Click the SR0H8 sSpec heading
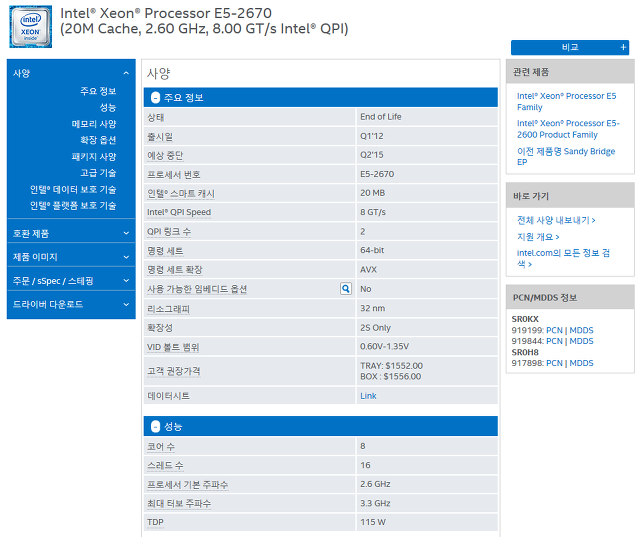 (525, 352)
